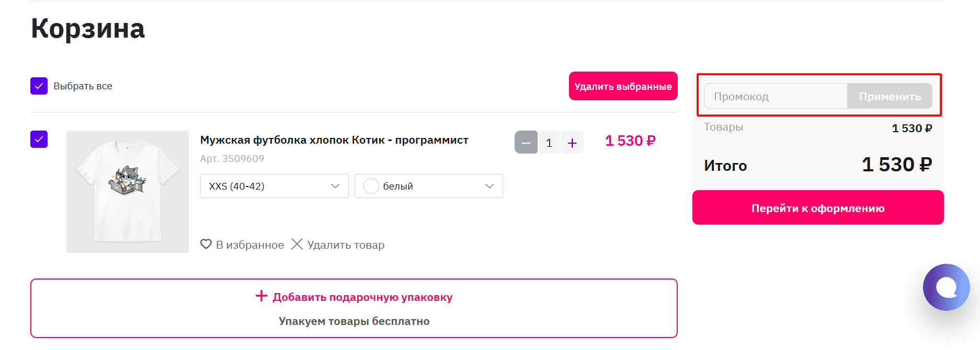Uncheck the t-shirt item checkbox
This screenshot has height=350, width=980.
(39, 139)
